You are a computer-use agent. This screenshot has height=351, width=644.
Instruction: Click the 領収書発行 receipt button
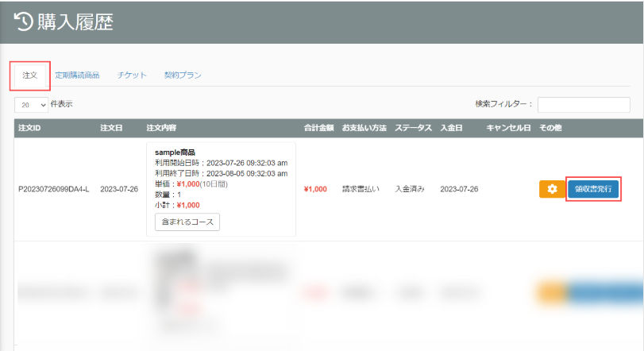coord(592,189)
